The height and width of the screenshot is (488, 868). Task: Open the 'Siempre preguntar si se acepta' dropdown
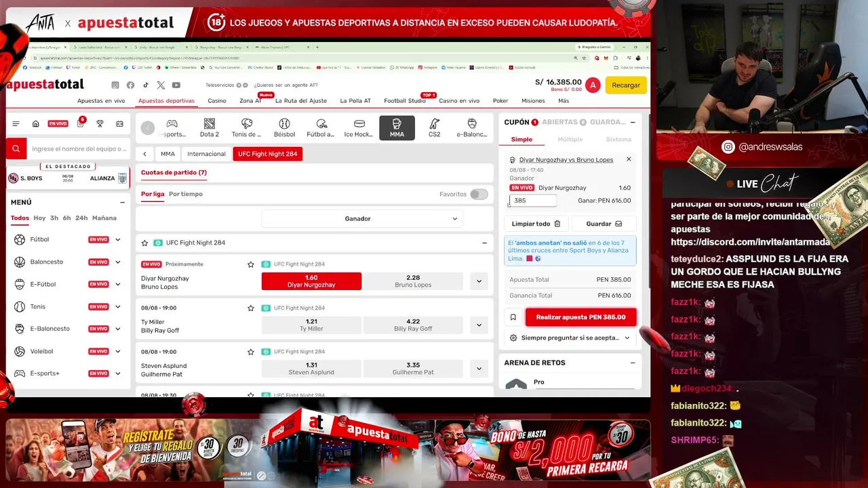[570, 338]
